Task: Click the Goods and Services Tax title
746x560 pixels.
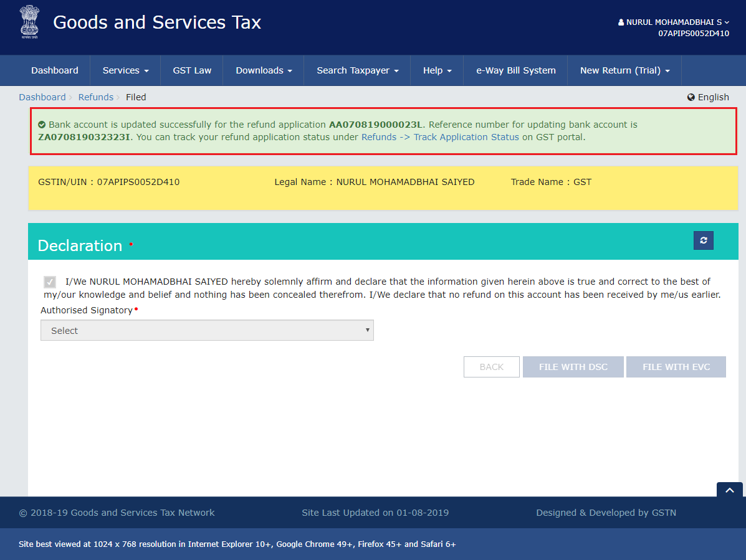Action: [157, 22]
